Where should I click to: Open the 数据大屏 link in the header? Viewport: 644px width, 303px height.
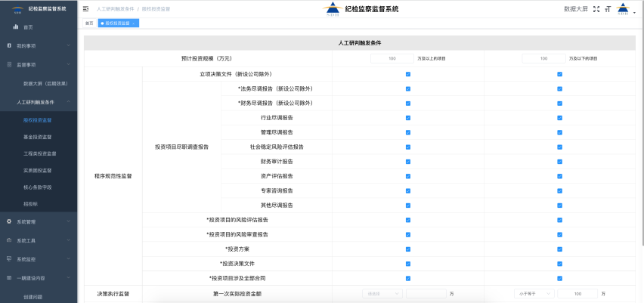575,9
